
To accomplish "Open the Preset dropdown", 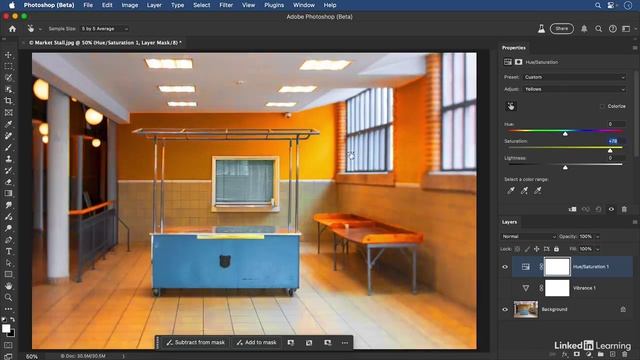I will click(574, 77).
